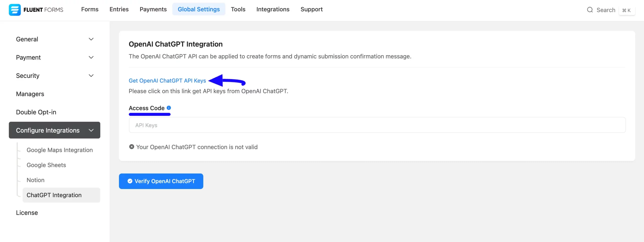The image size is (644, 242).
Task: Select Google Sheets integration
Action: tap(46, 165)
